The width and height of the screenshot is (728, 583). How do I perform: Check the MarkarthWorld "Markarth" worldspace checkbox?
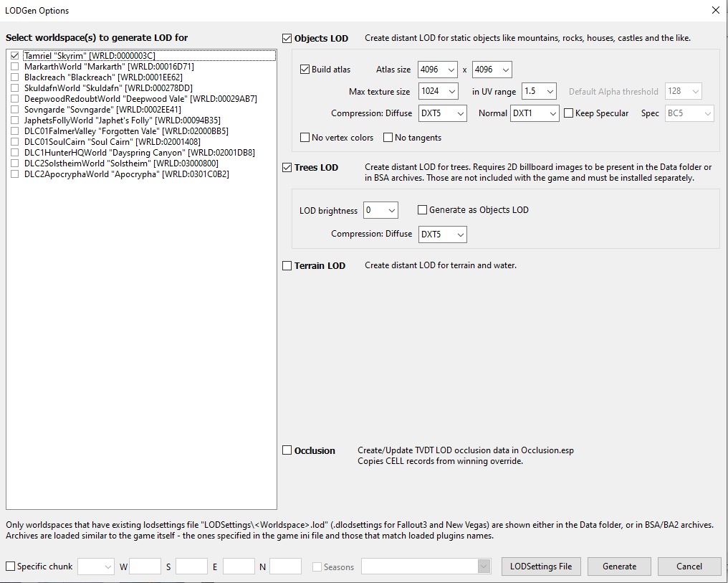click(15, 67)
